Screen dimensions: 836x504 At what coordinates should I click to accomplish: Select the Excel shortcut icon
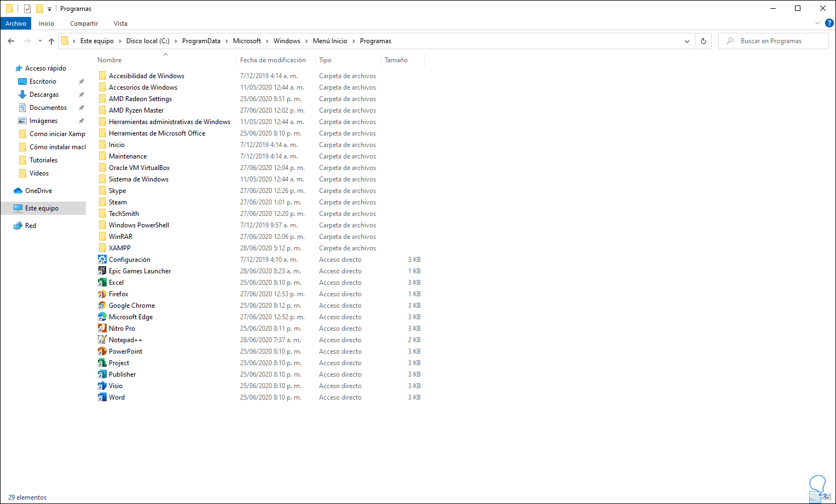[102, 283]
